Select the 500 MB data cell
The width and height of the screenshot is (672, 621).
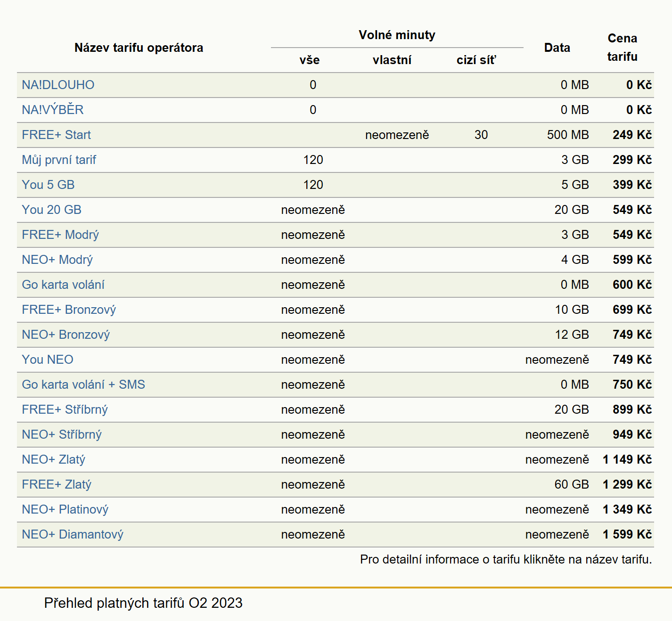(x=568, y=135)
